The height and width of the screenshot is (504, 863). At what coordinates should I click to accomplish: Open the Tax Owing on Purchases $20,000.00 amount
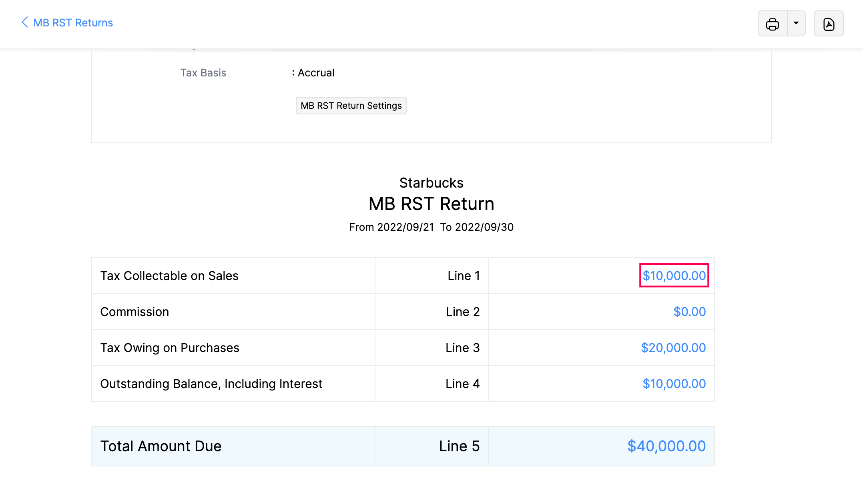pyautogui.click(x=673, y=348)
